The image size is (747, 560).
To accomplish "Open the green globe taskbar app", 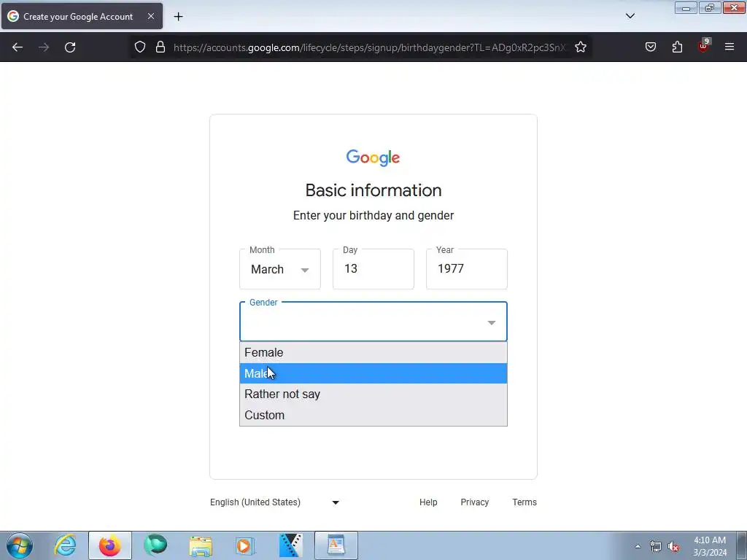I will tap(155, 545).
